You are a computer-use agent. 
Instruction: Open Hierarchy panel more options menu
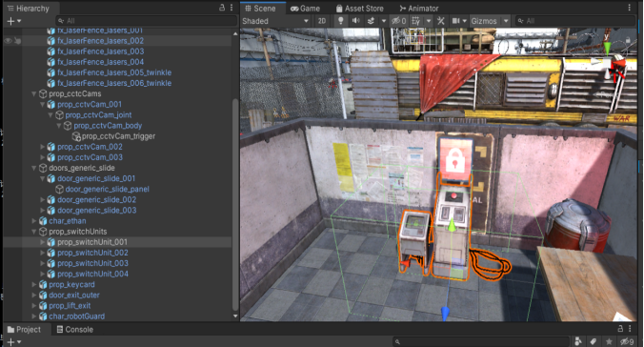231,8
